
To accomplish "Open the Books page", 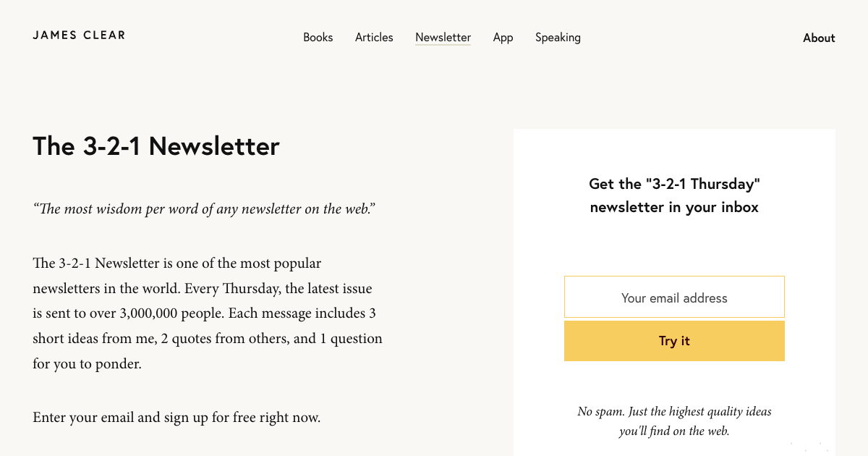I will click(318, 38).
